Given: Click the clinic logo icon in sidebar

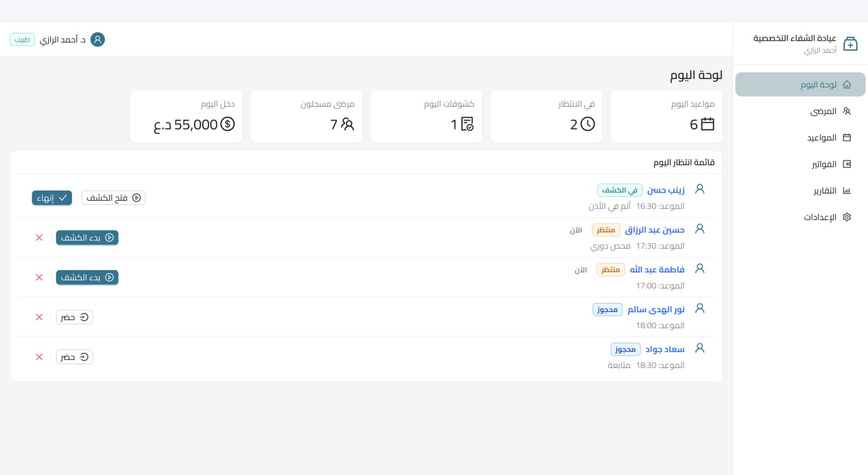Looking at the screenshot, I should (x=850, y=44).
